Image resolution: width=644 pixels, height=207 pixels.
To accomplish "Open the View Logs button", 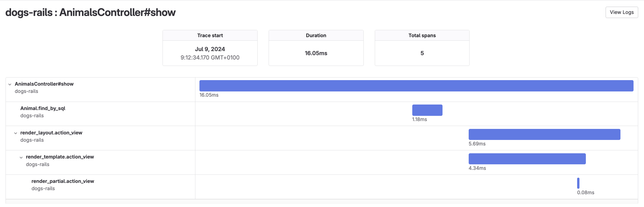I will point(621,12).
